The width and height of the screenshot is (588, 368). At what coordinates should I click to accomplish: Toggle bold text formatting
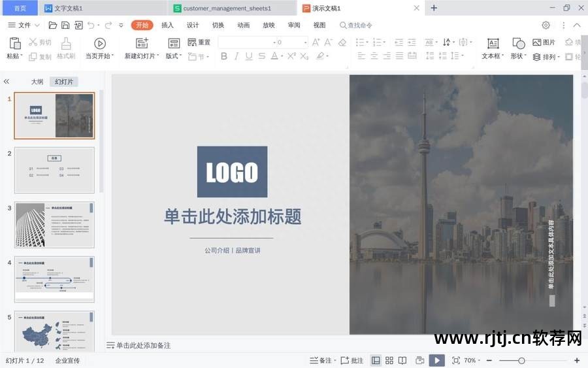(x=223, y=56)
